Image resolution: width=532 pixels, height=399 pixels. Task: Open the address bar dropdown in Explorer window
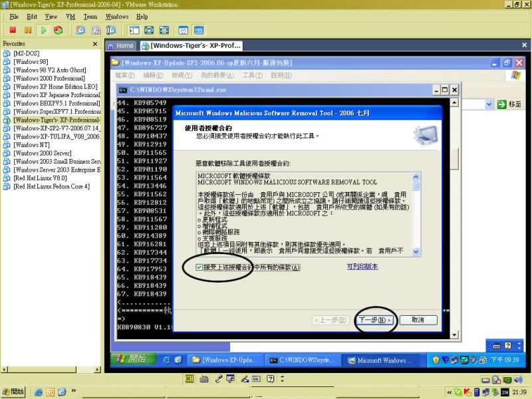click(x=489, y=104)
